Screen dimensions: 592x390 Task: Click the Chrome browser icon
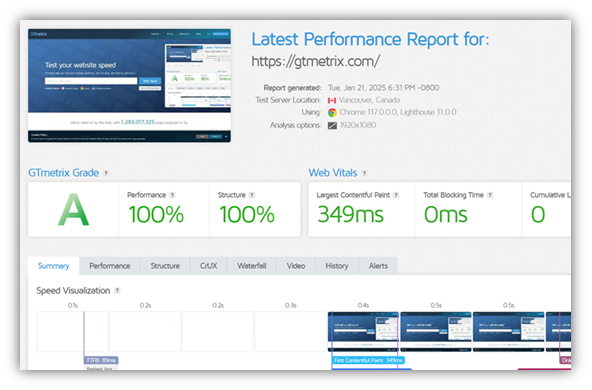coord(332,113)
